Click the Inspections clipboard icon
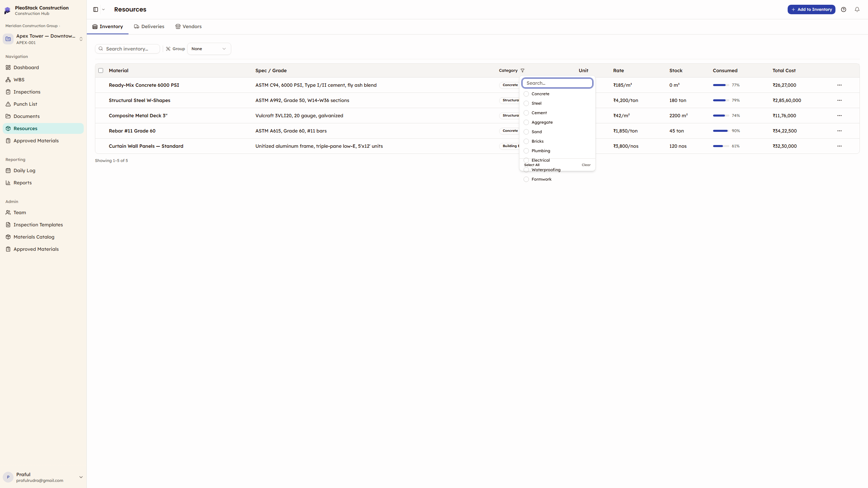Screen dimensions: 868x488 click(x=8, y=92)
